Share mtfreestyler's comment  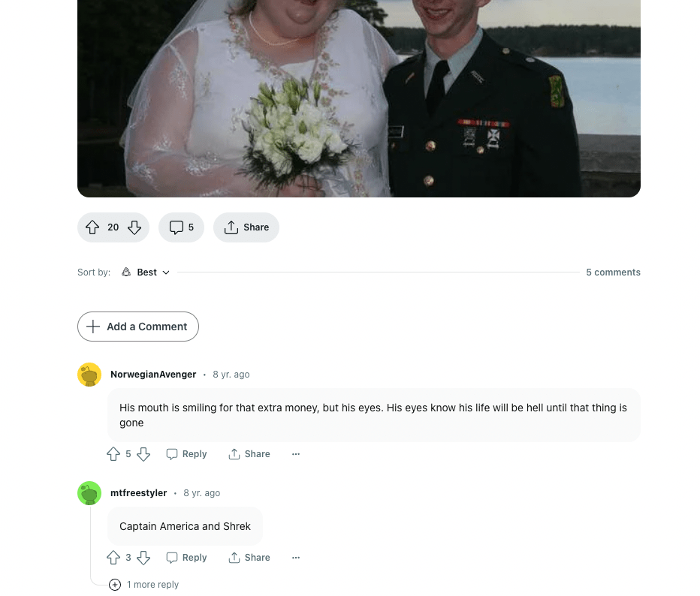coord(249,558)
